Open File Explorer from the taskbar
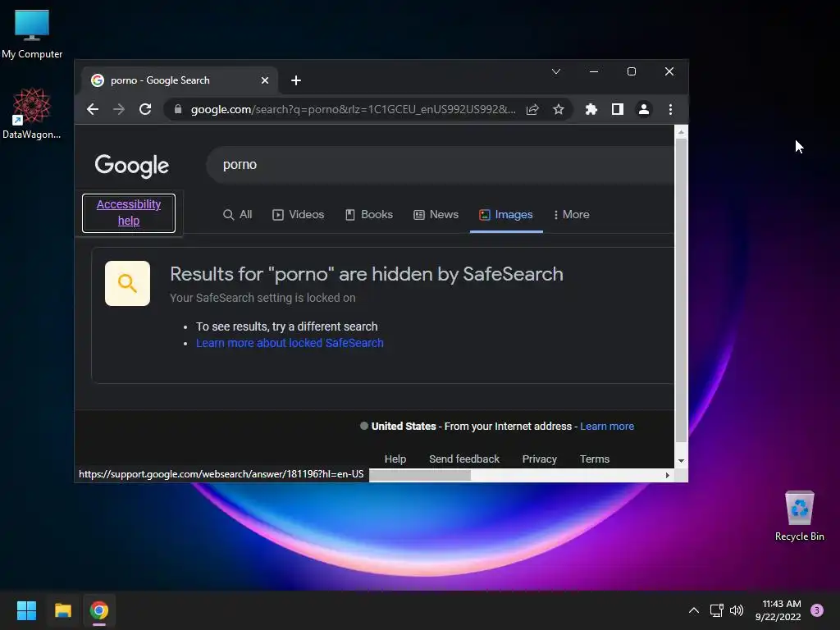This screenshot has width=840, height=630. 62,610
